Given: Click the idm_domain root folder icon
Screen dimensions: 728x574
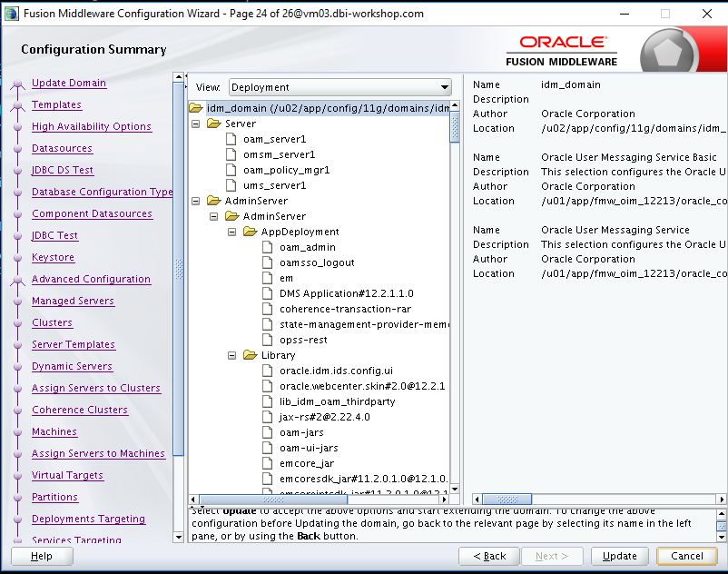Looking at the screenshot, I should pyautogui.click(x=196, y=108).
